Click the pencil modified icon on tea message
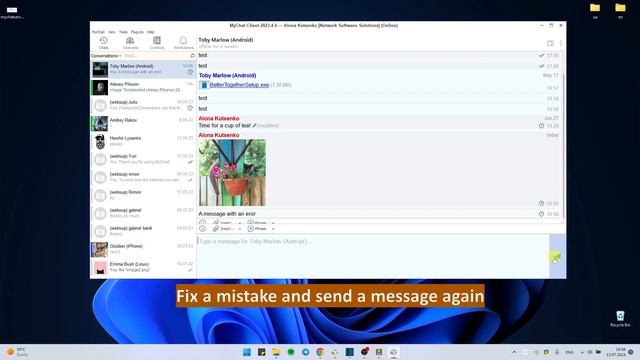This screenshot has height=360, width=640. click(254, 126)
